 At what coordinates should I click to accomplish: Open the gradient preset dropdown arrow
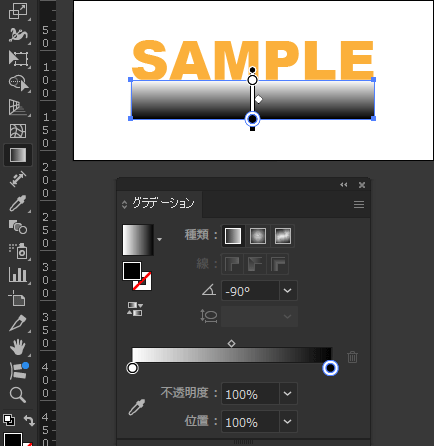(x=160, y=239)
